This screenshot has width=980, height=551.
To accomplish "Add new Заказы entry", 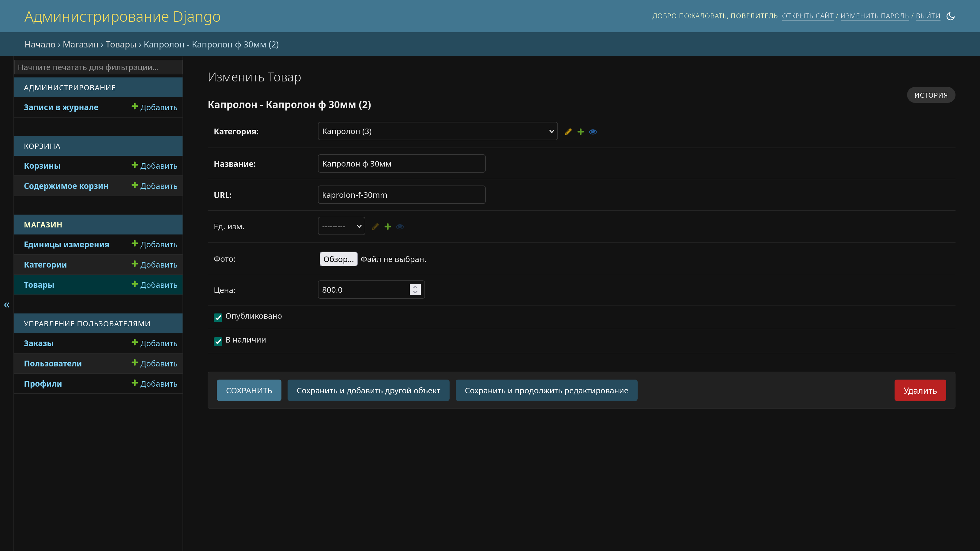I will point(154,343).
